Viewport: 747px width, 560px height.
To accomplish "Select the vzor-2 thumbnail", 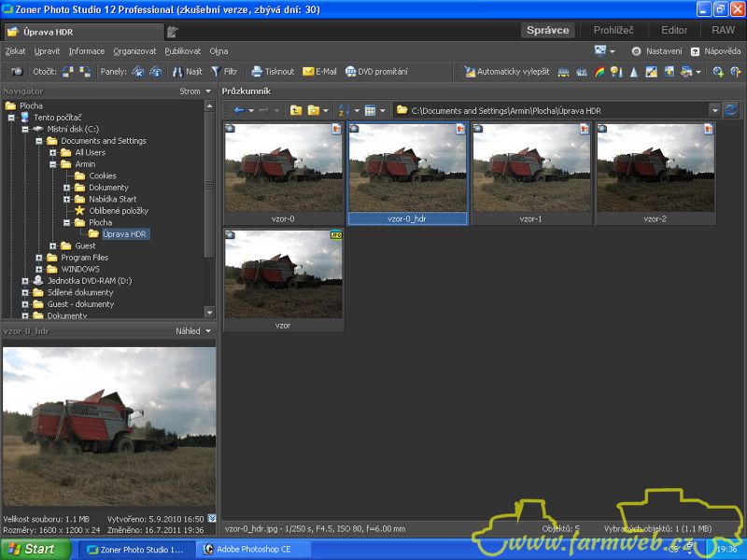I will coord(655,168).
